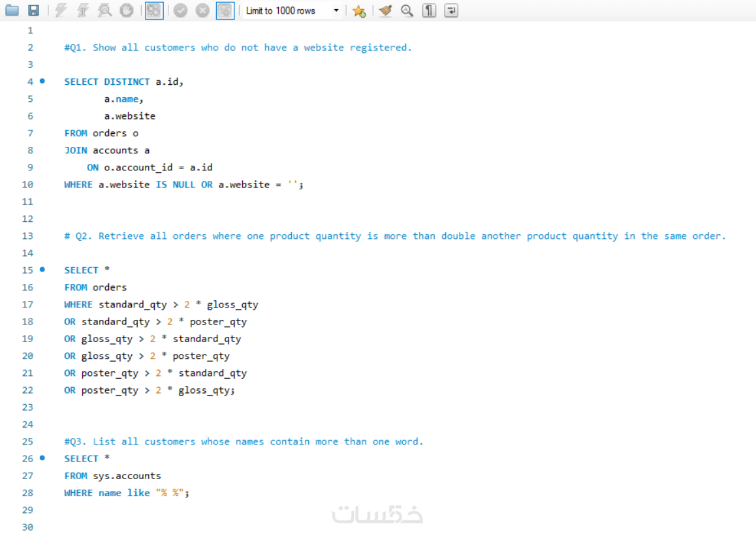This screenshot has height=534, width=756.
Task: Click the '#Q3. List all customers' comment
Action: pos(244,441)
